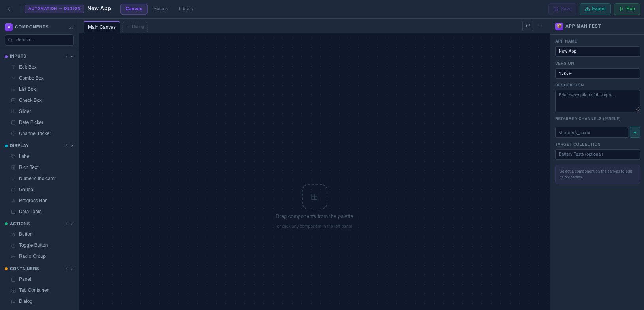Screen dimensions: 644x310
Task: Click the undo arrow icon
Action: coord(528,26)
